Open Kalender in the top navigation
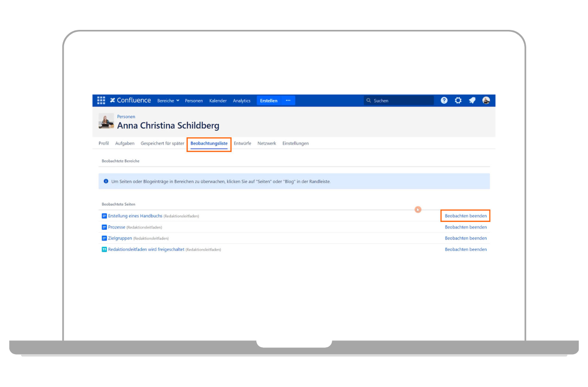Image resolution: width=588 pixels, height=387 pixels. 218,101
